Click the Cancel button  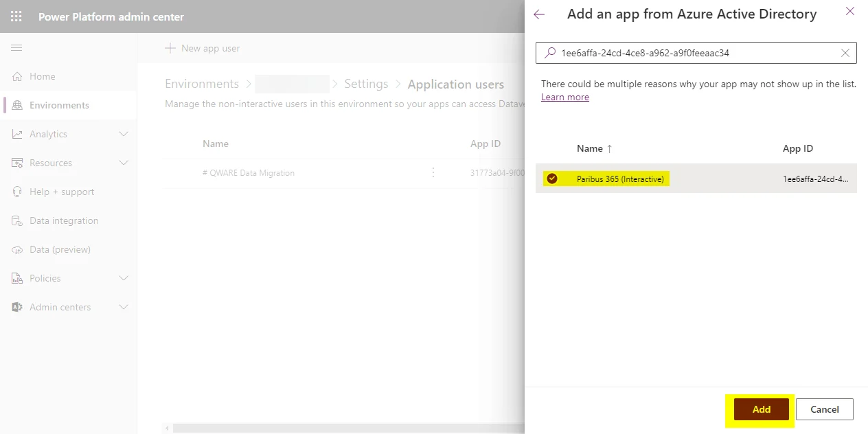point(824,409)
